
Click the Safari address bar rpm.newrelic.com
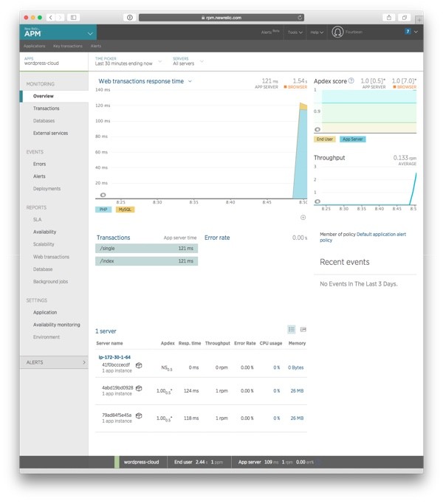[221, 18]
